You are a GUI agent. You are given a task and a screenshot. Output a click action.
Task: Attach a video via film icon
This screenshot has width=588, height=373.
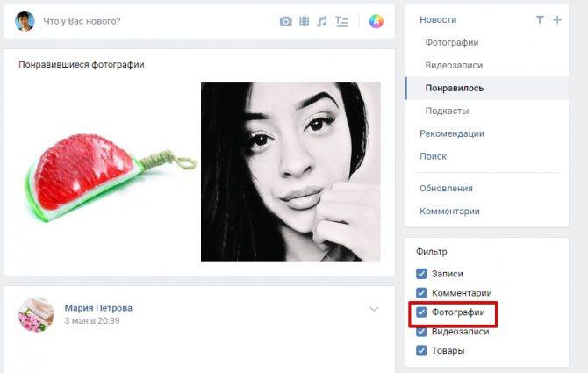pyautogui.click(x=305, y=21)
